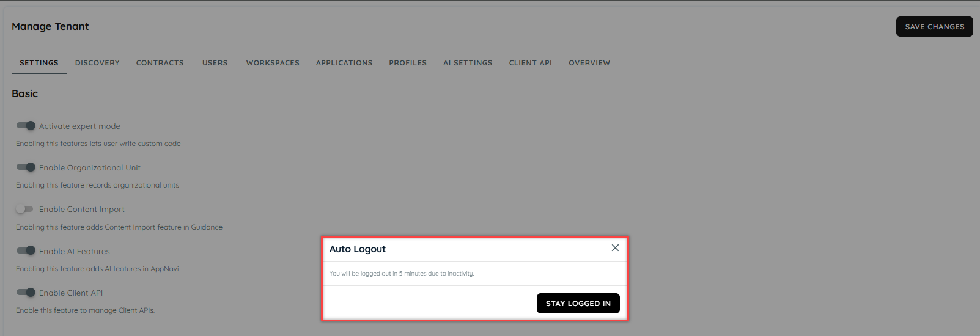This screenshot has width=980, height=336.
Task: Click the 'Enable Content Import' label
Action: [82, 209]
